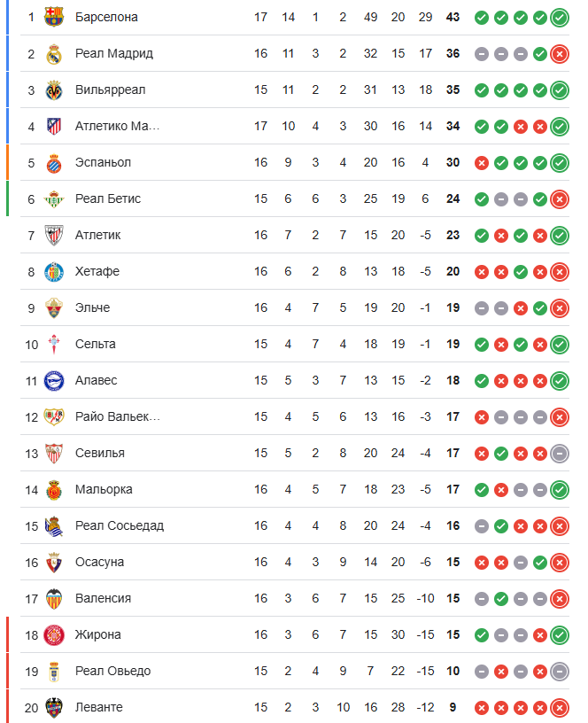Click the Getafe blue club crest

pos(54,272)
